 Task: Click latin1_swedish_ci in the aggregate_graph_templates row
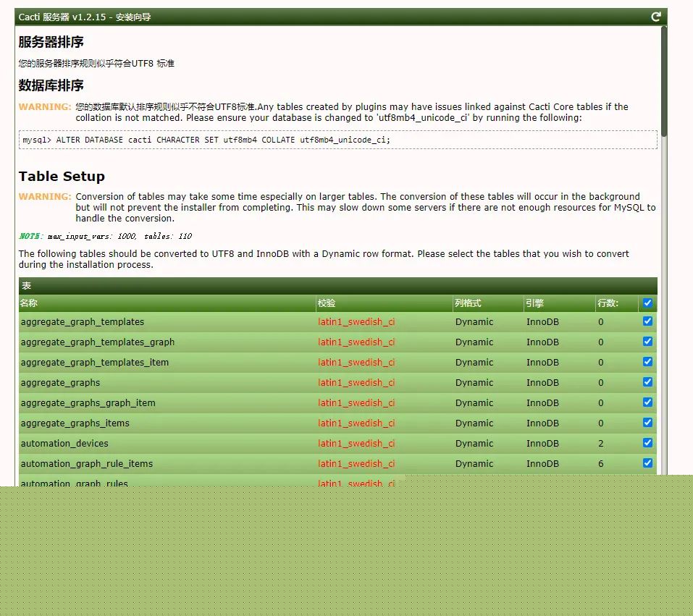point(356,321)
